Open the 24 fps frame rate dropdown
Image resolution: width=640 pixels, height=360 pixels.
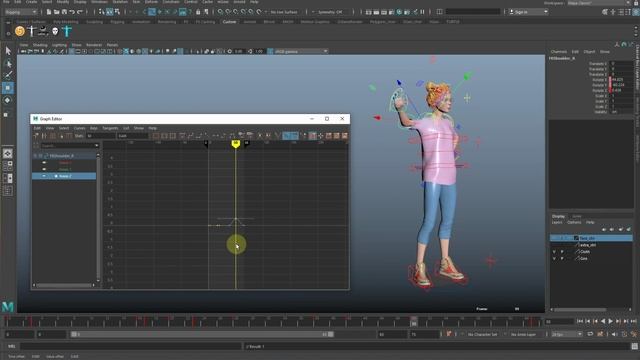567,334
